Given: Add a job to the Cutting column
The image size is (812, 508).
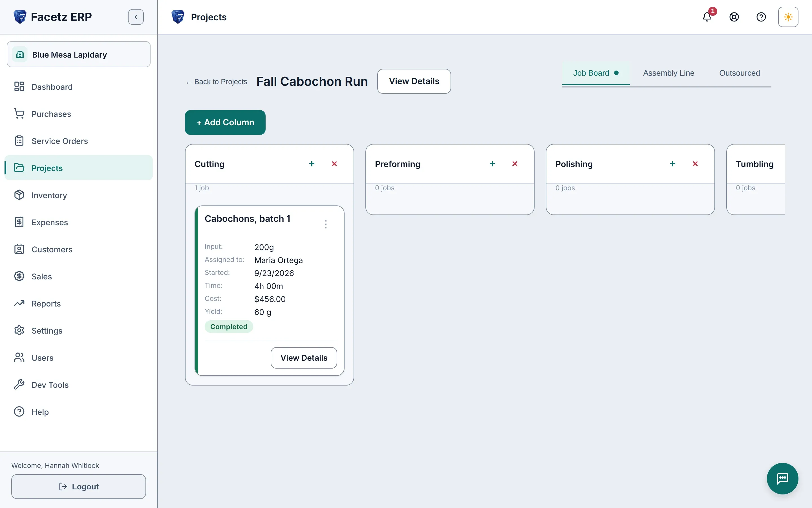Looking at the screenshot, I should tap(312, 164).
